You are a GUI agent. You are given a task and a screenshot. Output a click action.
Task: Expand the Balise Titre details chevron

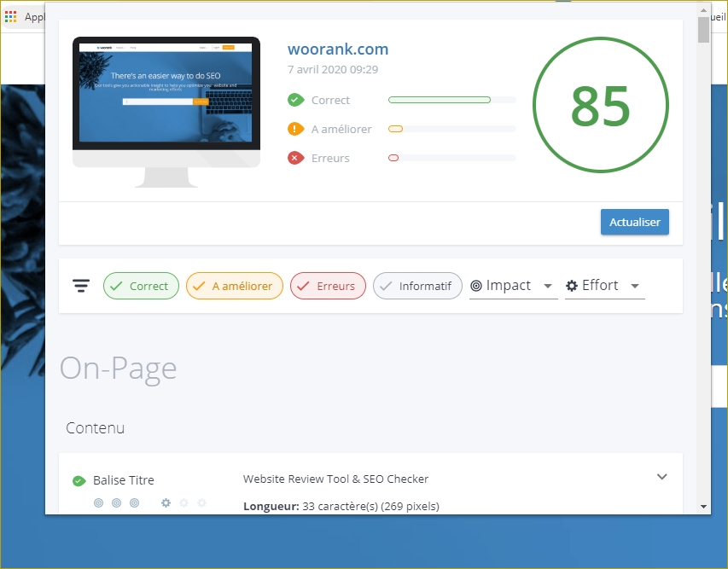tap(661, 477)
